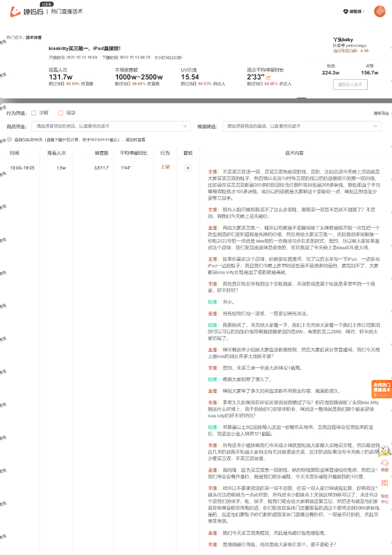
Task: Click the 行为 column header
Action: pos(165,153)
